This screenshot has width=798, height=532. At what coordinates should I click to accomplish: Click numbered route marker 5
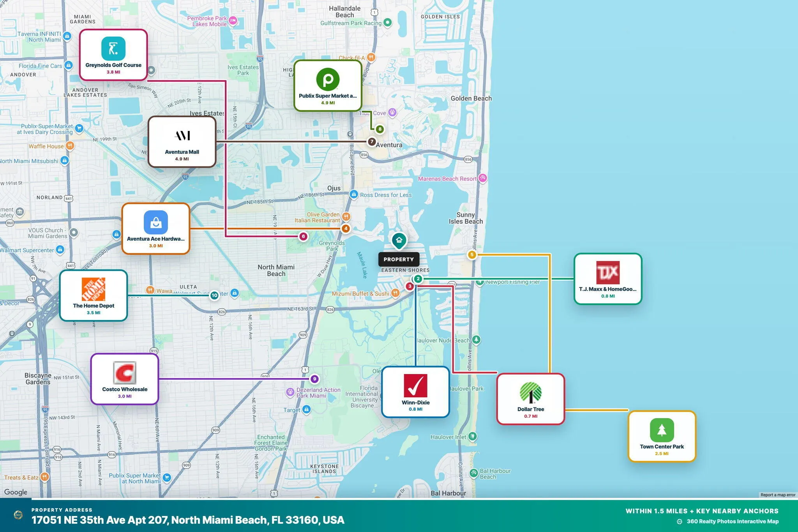coord(472,255)
